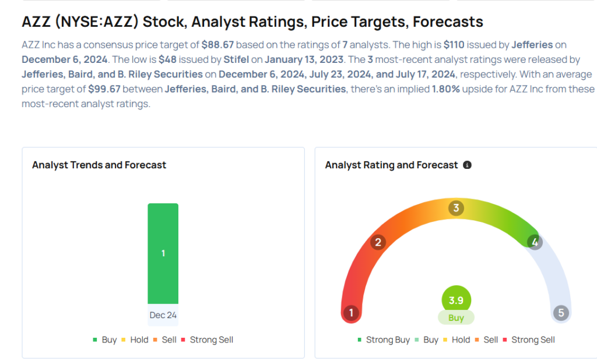The width and height of the screenshot is (597, 364).
Task: Toggle Strong Buy legend in the rating gauge
Action: coord(384,340)
